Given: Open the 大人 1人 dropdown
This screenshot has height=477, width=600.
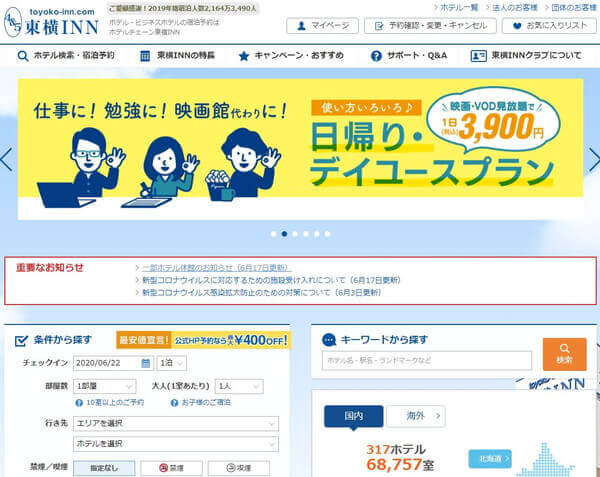Looking at the screenshot, I should [239, 387].
